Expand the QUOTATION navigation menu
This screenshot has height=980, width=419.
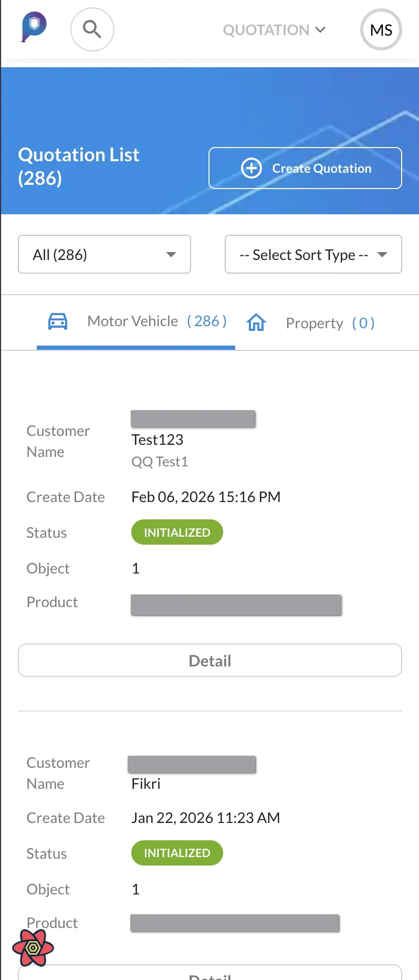click(274, 30)
